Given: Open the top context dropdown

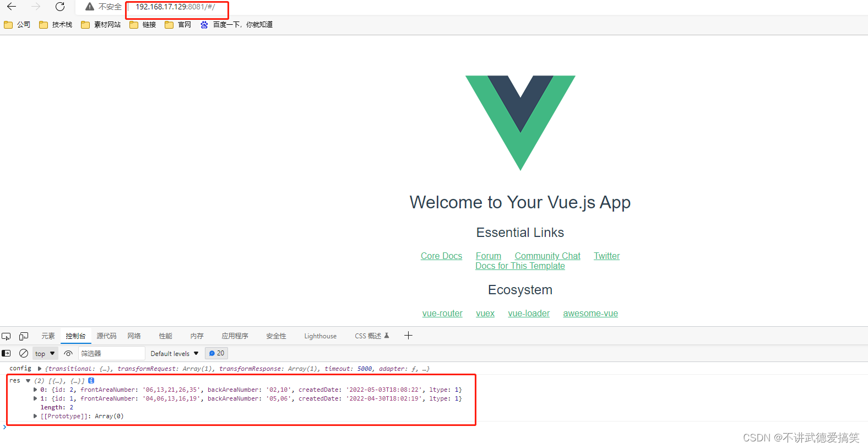Looking at the screenshot, I should [45, 354].
